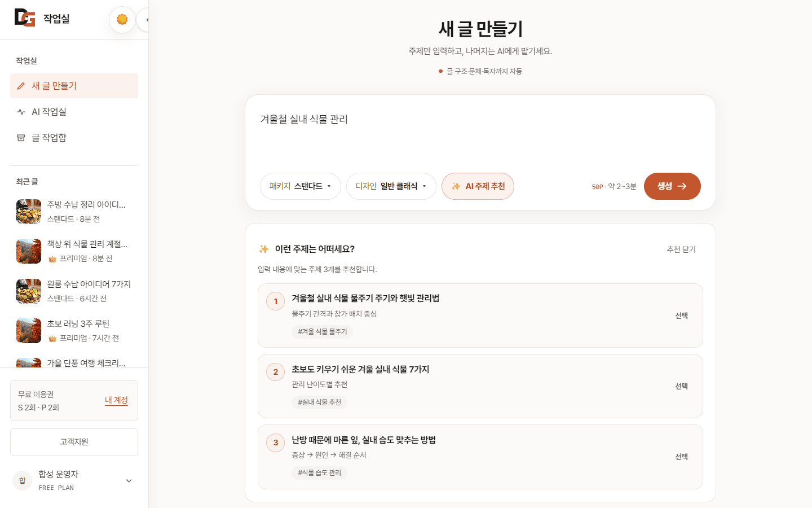The height and width of the screenshot is (508, 812).
Task: Open thumbnail of 원룸 수납 아이디어 7가지
Action: pos(29,291)
